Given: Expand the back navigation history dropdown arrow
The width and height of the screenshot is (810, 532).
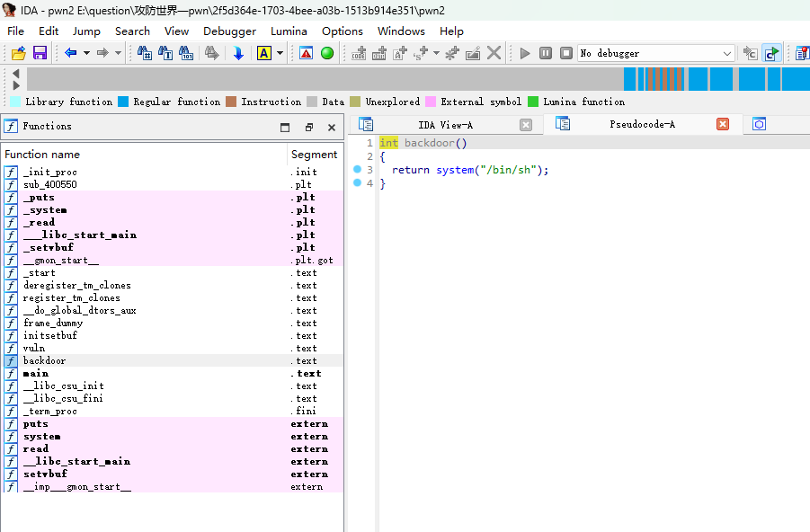Looking at the screenshot, I should pos(86,53).
